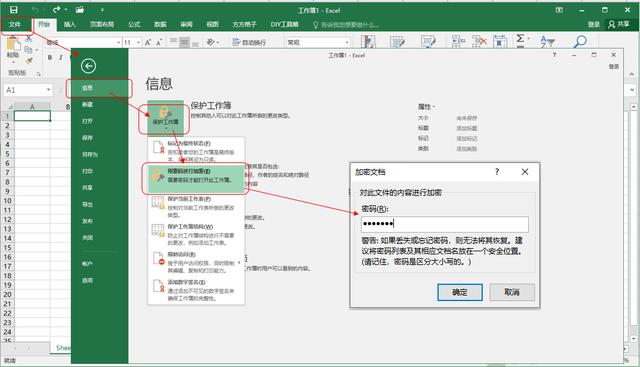Click the Undo arrow icon

coord(35,10)
